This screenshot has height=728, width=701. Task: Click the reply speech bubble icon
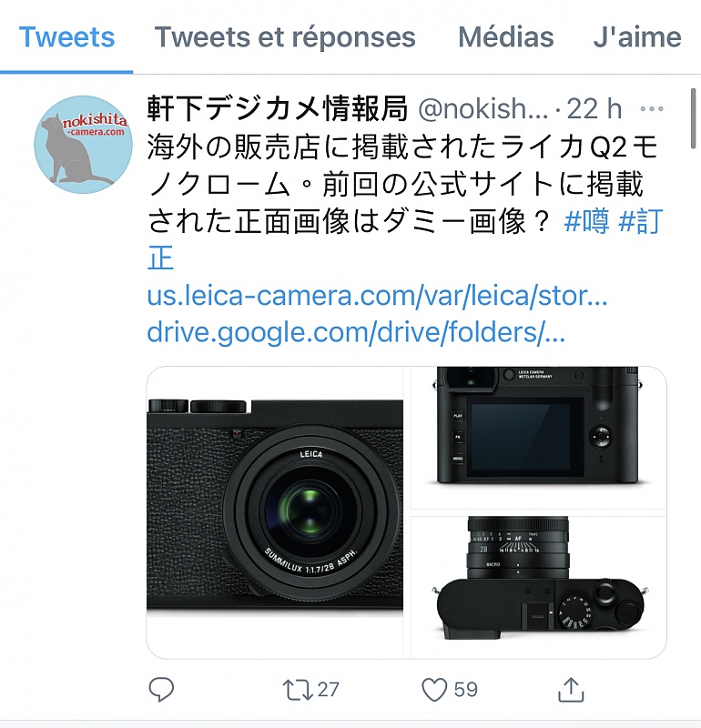[161, 689]
